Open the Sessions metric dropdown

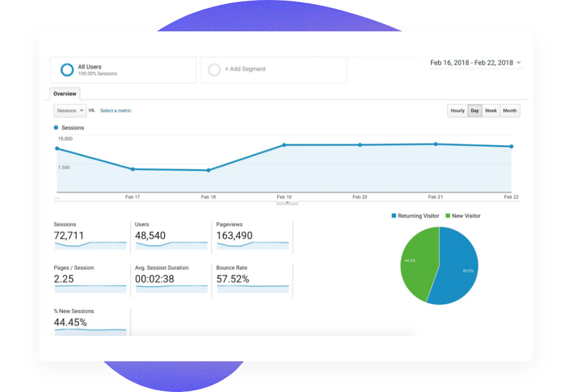point(69,110)
